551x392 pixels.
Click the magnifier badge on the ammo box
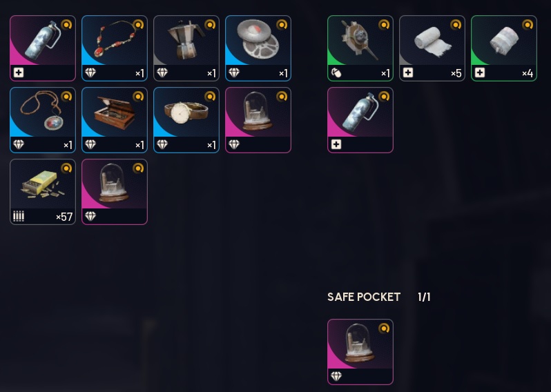(66, 168)
